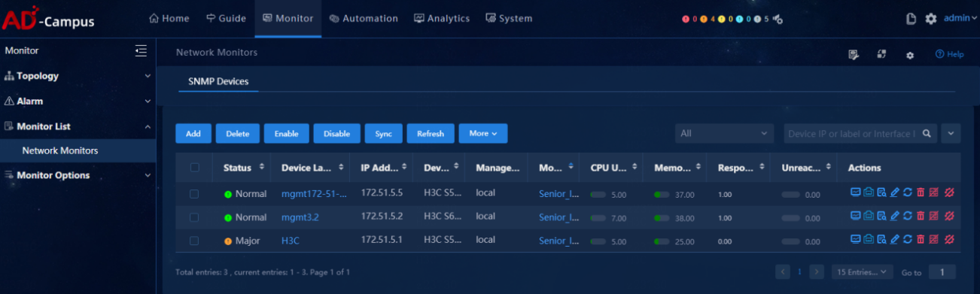Open global settings gear in header
980x294 pixels.
click(931, 19)
